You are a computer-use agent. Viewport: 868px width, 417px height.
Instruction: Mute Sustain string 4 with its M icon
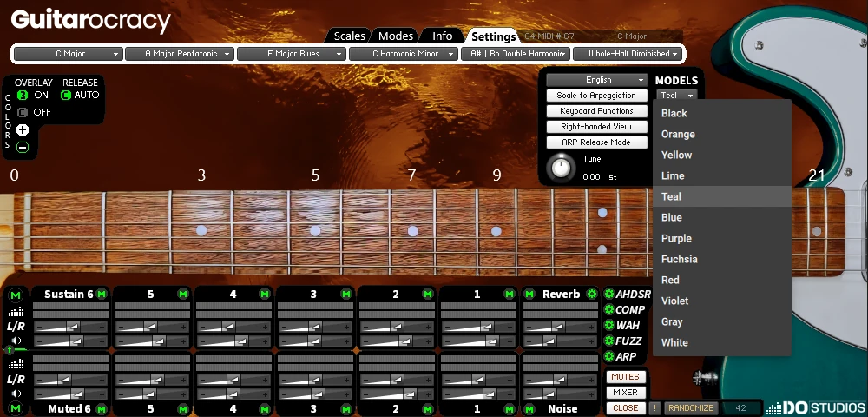point(265,294)
